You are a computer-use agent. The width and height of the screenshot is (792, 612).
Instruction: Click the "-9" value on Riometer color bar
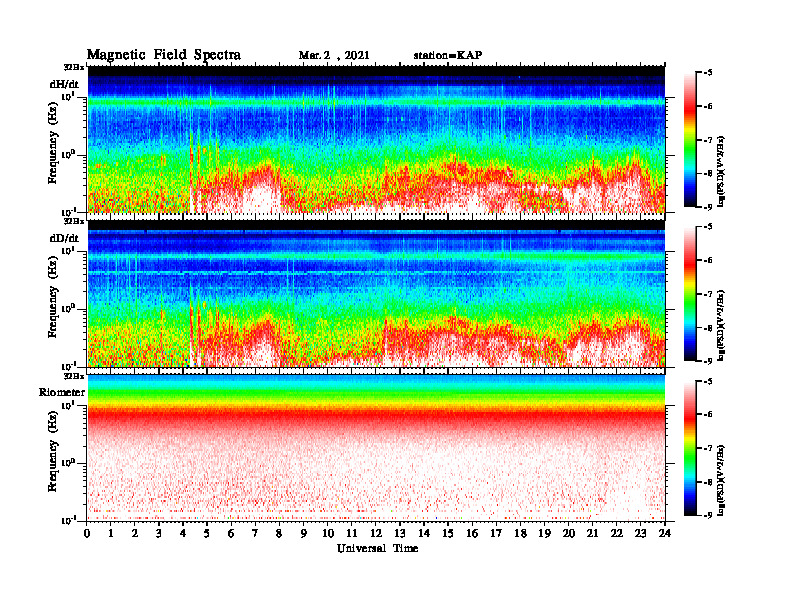[x=708, y=515]
